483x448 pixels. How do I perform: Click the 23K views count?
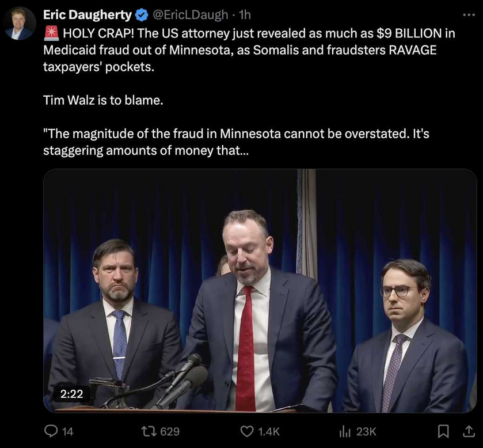point(366,432)
